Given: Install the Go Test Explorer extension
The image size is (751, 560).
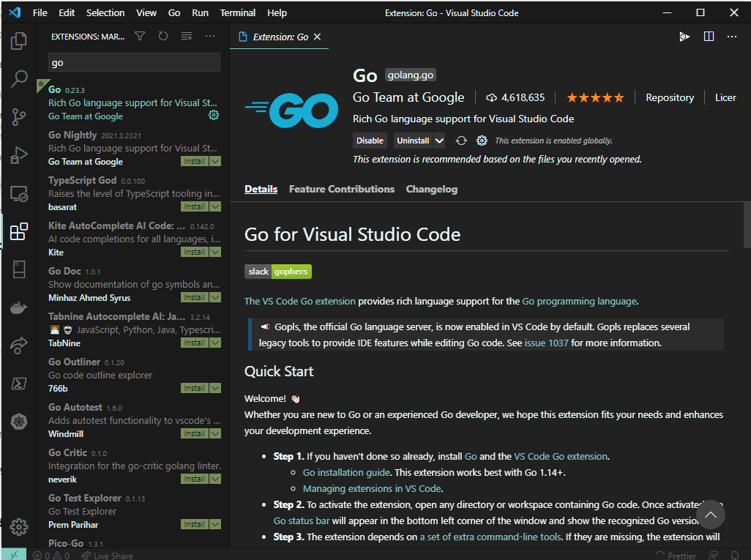Looking at the screenshot, I should pos(195,525).
